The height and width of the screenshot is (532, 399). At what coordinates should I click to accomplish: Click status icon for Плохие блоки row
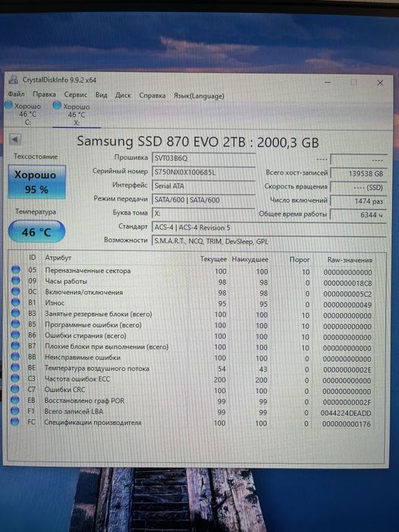click(15, 345)
